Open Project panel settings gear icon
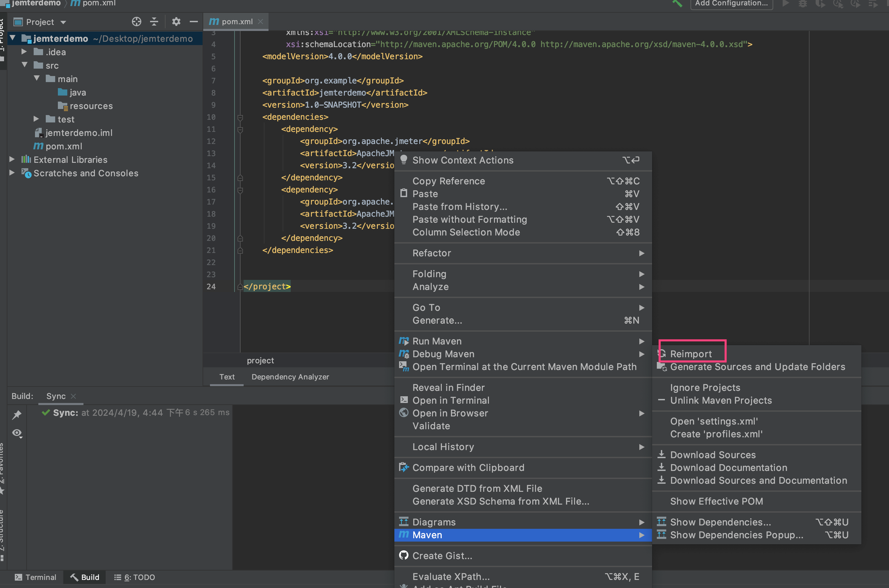This screenshot has height=588, width=889. point(176,22)
